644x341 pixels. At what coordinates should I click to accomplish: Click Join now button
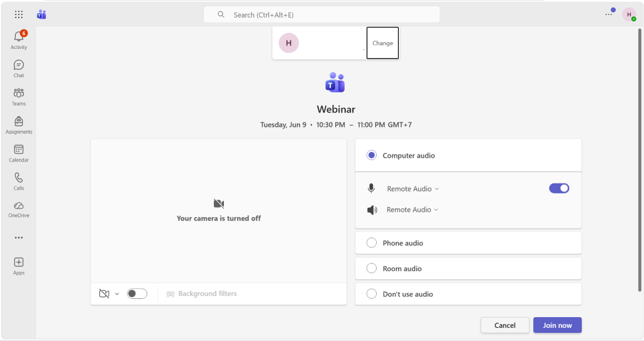click(557, 325)
